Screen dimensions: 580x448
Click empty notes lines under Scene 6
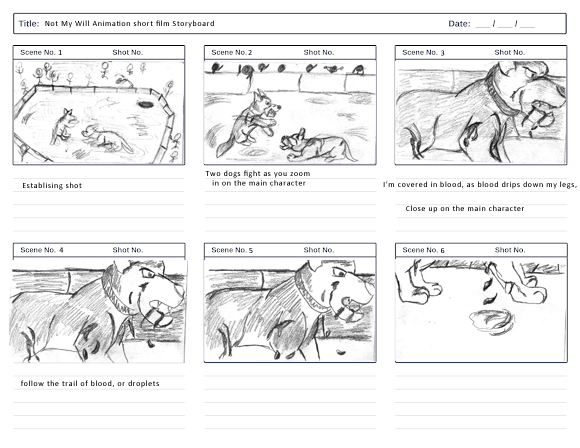coord(481,402)
